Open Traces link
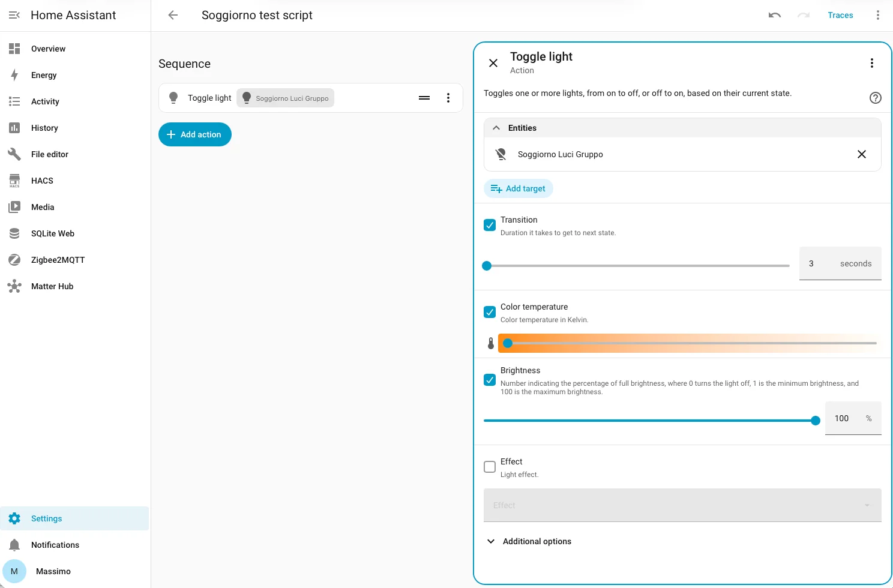 tap(840, 15)
